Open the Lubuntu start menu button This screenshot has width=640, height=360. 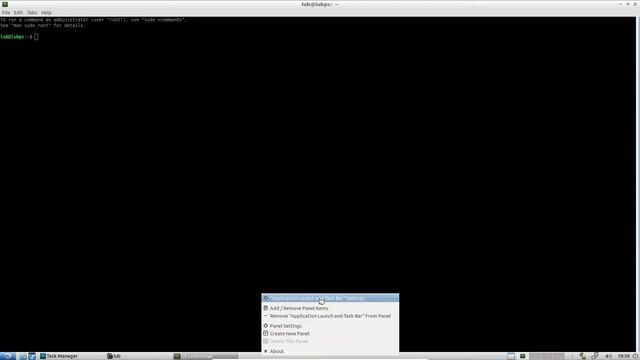coord(7,356)
